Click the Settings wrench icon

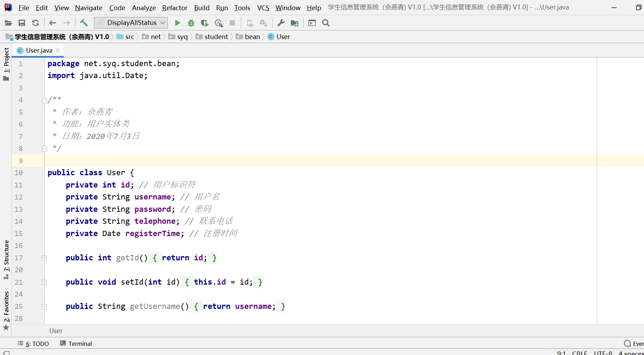[281, 23]
